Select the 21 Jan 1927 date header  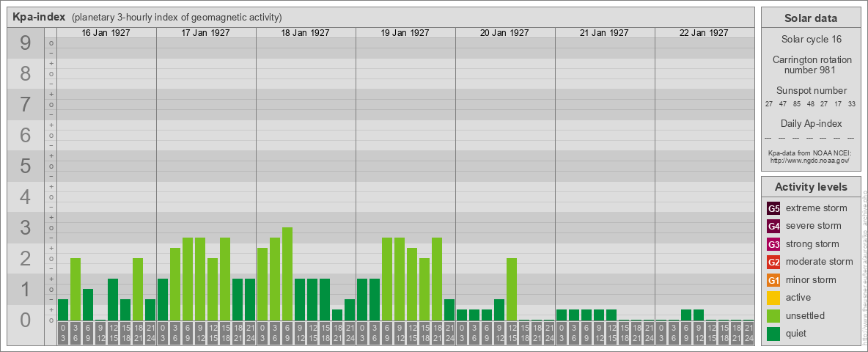(604, 33)
